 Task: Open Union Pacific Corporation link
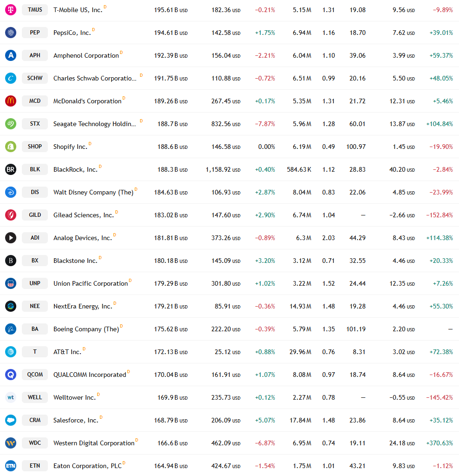(90, 283)
